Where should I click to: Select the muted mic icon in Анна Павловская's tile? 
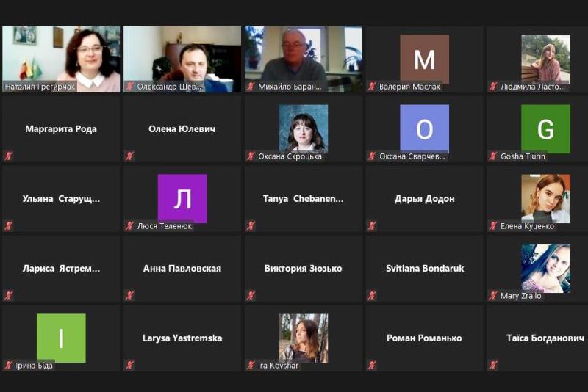pos(129,295)
